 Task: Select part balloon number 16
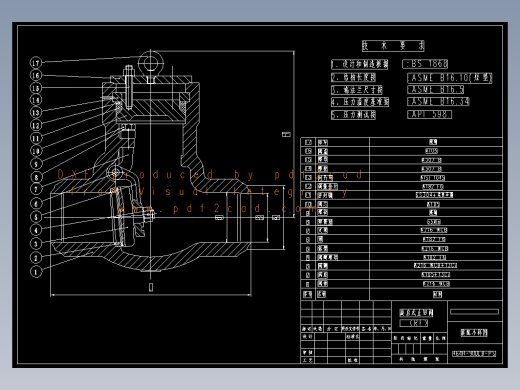point(36,75)
